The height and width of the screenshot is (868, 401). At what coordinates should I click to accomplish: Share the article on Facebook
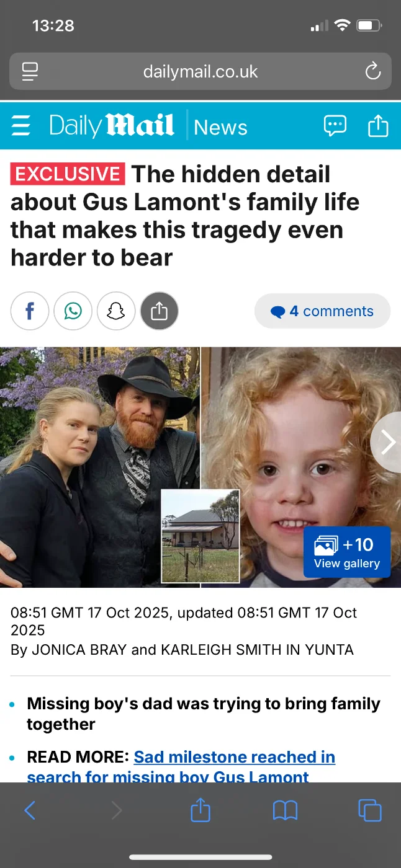click(x=30, y=311)
